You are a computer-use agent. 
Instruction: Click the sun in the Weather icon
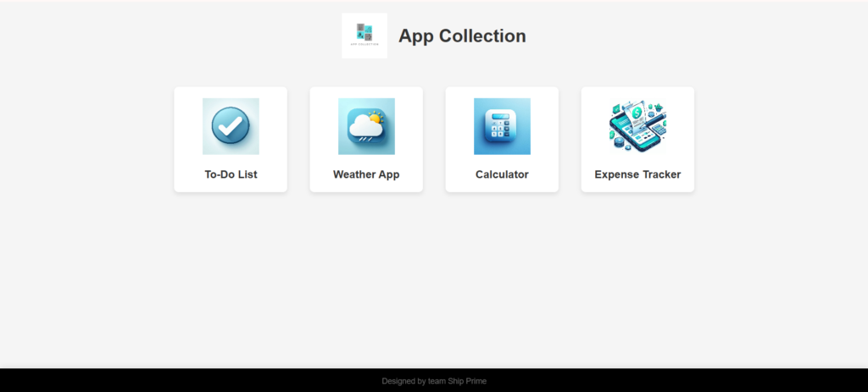[376, 119]
